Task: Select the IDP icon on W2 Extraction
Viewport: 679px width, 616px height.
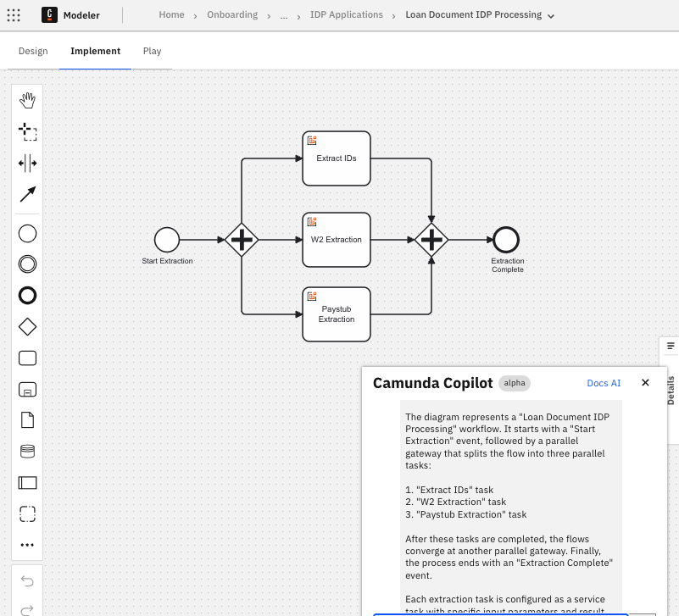Action: coord(312,222)
